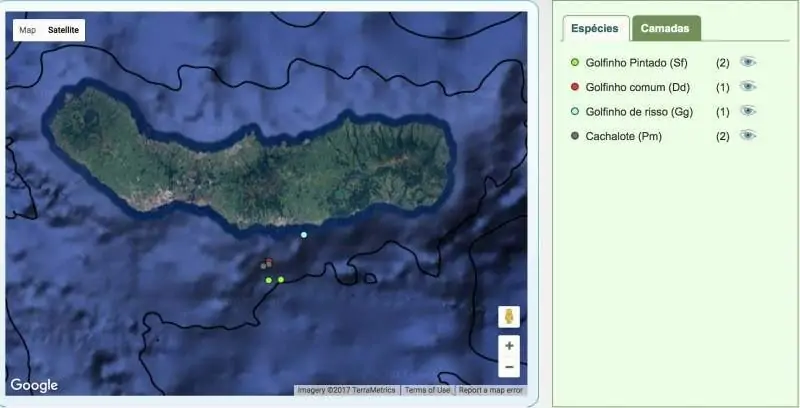The image size is (800, 408).
Task: Click Report a map error link
Action: pyautogui.click(x=490, y=390)
